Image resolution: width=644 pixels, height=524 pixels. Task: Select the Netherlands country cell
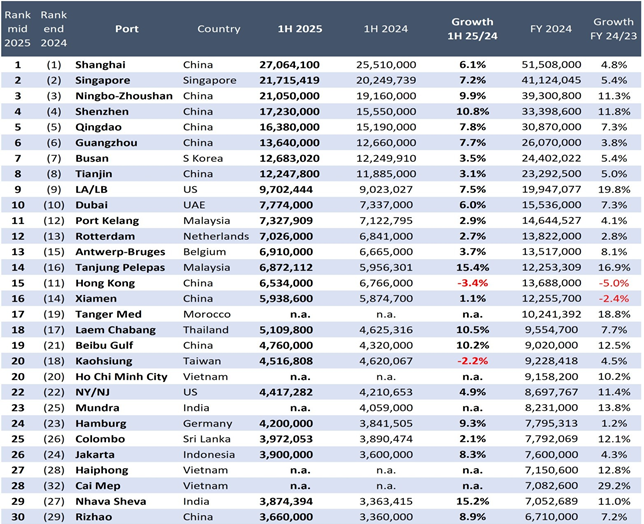click(216, 236)
